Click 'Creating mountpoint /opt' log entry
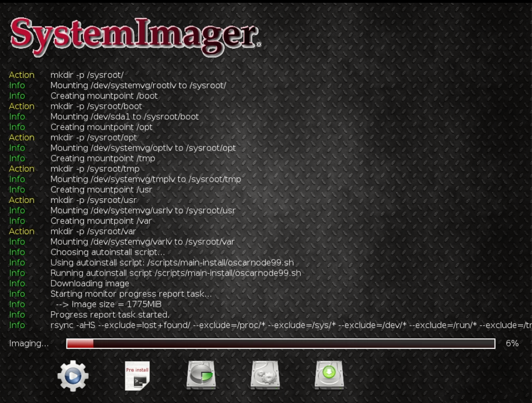The height and width of the screenshot is (403, 532). 101,127
